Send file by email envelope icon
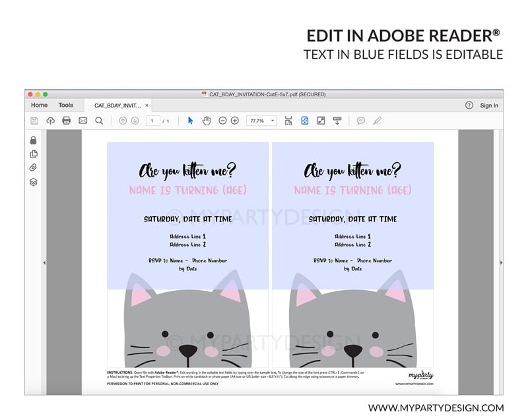Image resolution: width=528 pixels, height=420 pixels. point(82,121)
